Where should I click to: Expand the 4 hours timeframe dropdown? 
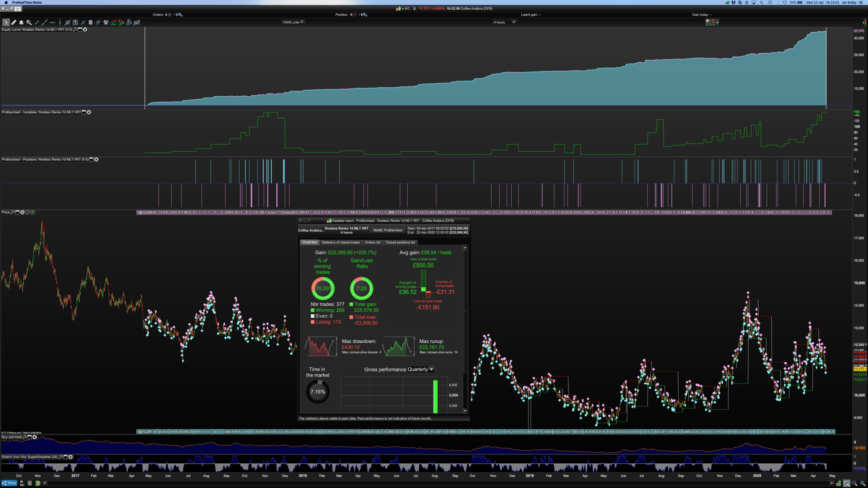point(504,22)
